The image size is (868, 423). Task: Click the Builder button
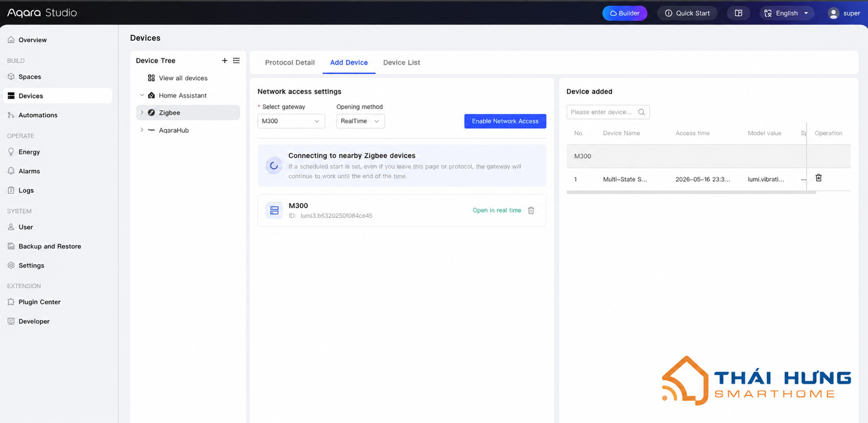(624, 13)
